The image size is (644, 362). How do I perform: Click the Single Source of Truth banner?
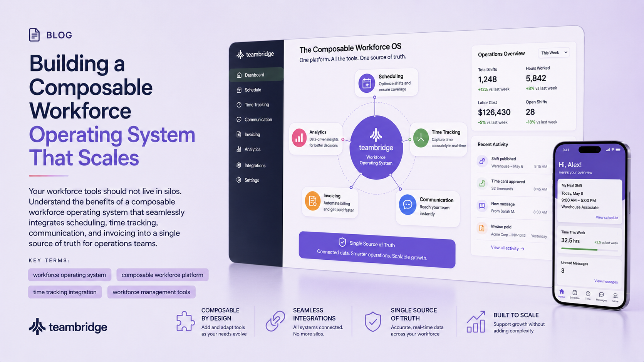[x=377, y=250]
